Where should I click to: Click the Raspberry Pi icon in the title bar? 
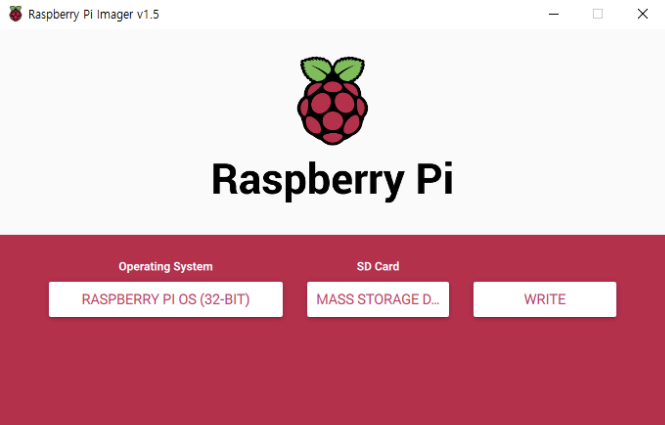(16, 14)
